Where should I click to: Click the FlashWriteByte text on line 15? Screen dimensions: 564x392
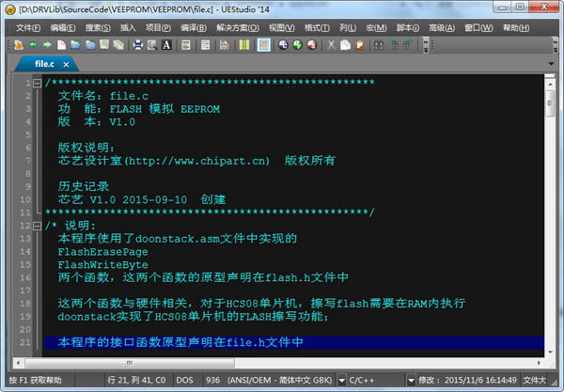102,265
